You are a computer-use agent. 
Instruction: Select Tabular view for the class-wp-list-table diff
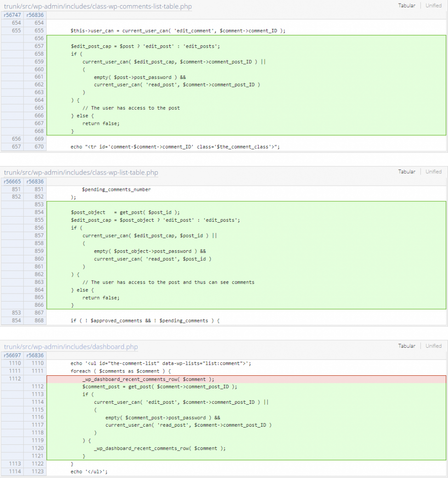(407, 171)
